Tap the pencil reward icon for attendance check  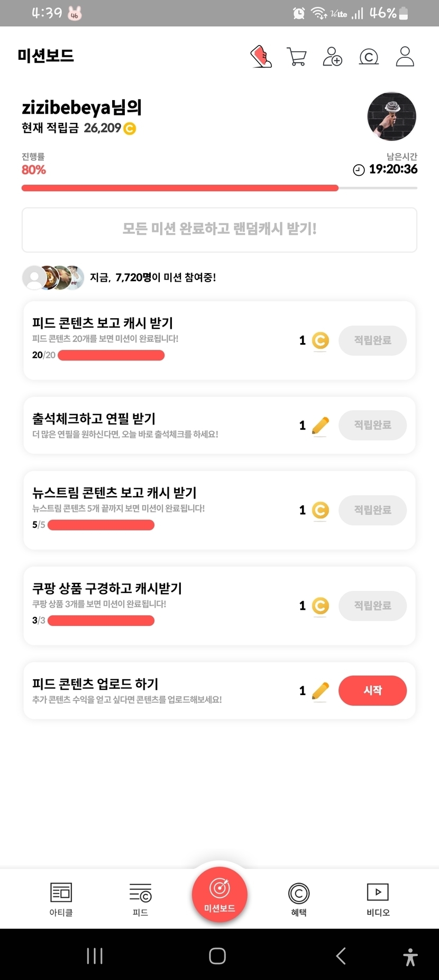(320, 425)
